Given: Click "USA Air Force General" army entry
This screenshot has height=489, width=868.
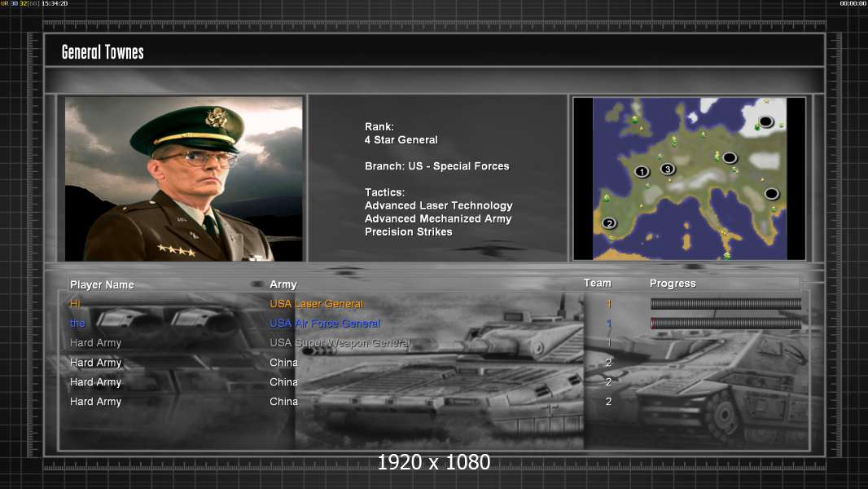Looking at the screenshot, I should click(x=325, y=324).
